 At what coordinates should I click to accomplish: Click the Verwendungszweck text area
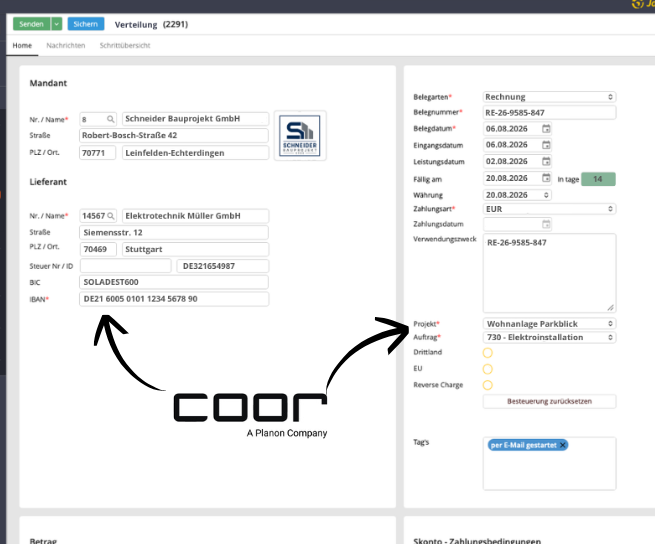point(549,273)
